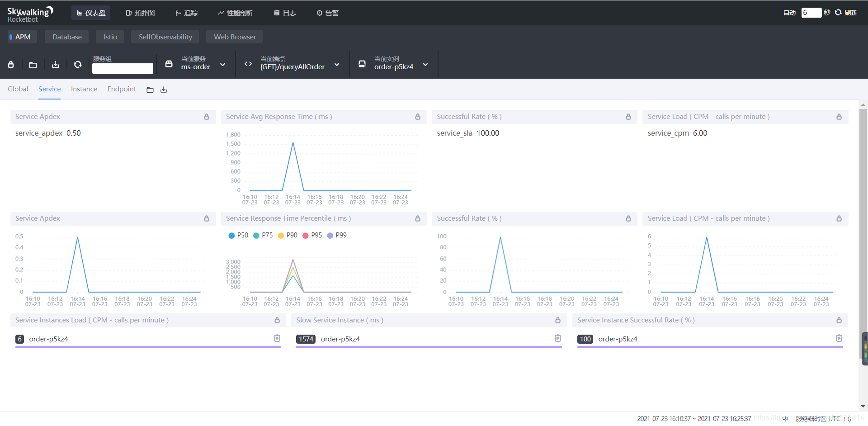Click lock icon on lower Successful Rate panel

[x=628, y=218]
